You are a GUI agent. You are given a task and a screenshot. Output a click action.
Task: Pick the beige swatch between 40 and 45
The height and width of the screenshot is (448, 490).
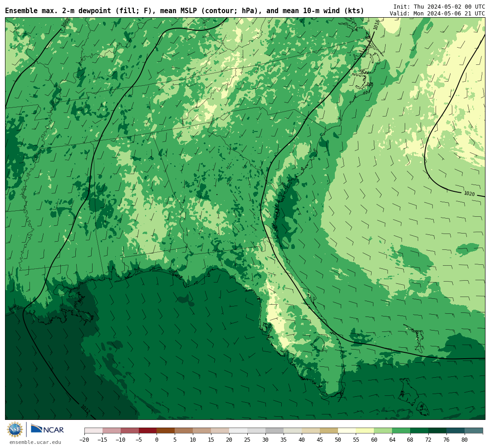click(x=311, y=430)
